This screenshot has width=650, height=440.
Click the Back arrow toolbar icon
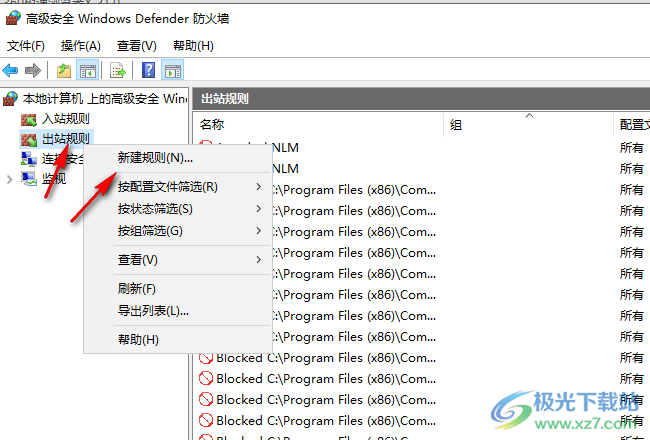[x=10, y=70]
